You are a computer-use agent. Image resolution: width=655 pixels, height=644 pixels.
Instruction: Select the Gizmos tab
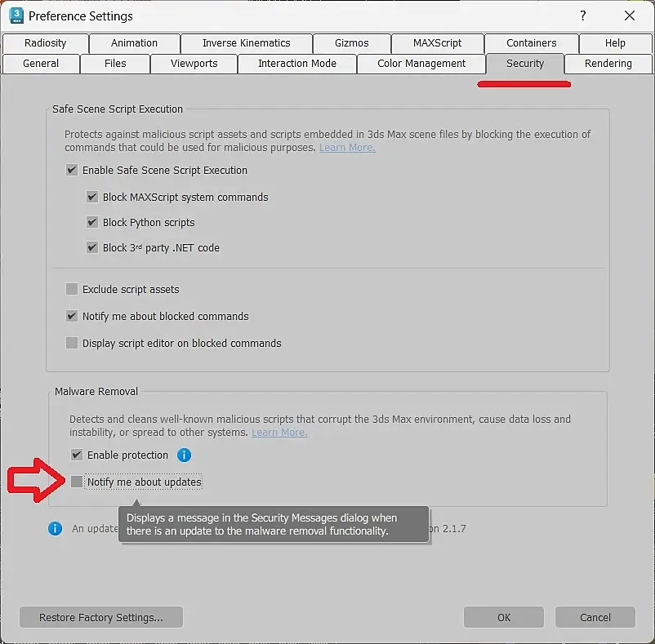point(352,43)
